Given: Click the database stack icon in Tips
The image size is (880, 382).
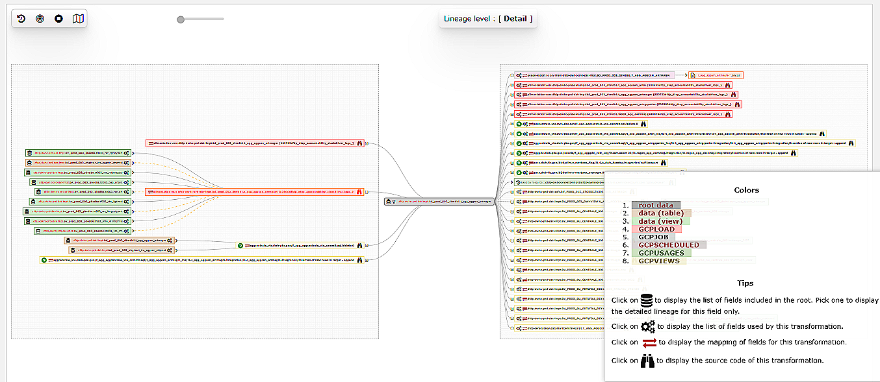Looking at the screenshot, I should point(648,300).
